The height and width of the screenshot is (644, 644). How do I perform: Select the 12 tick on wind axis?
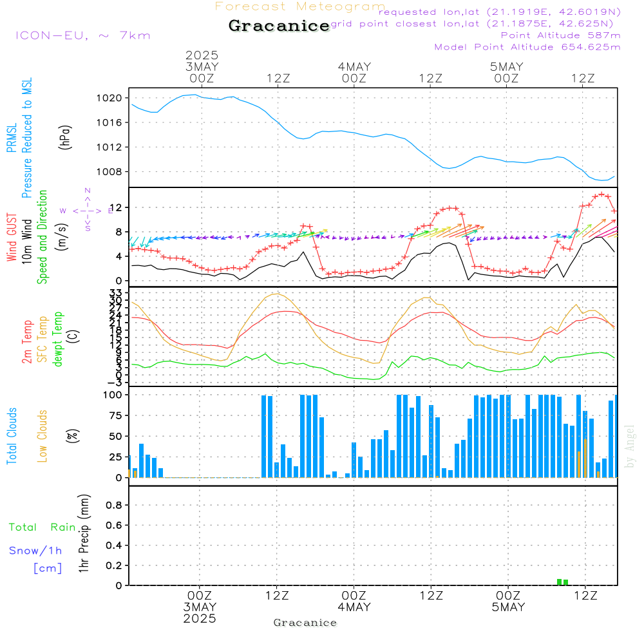pyautogui.click(x=116, y=208)
